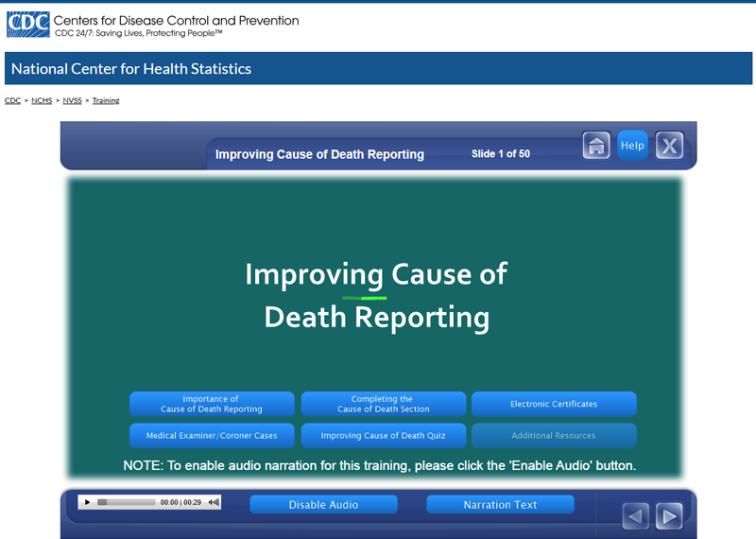The width and height of the screenshot is (756, 539).
Task: Click the National Center for Health Statistics banner
Action: 131,69
